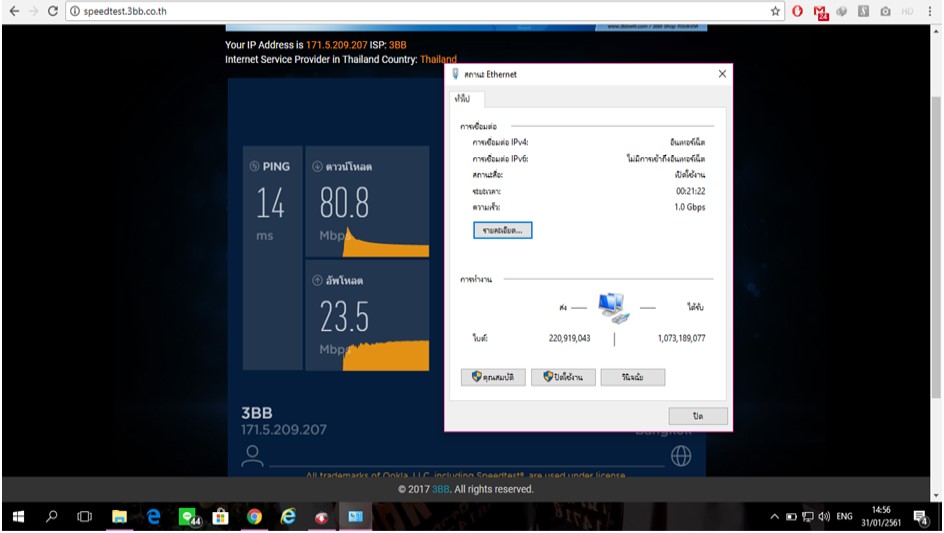Click the network icon in system tray
The width and height of the screenshot is (944, 533).
click(808, 517)
